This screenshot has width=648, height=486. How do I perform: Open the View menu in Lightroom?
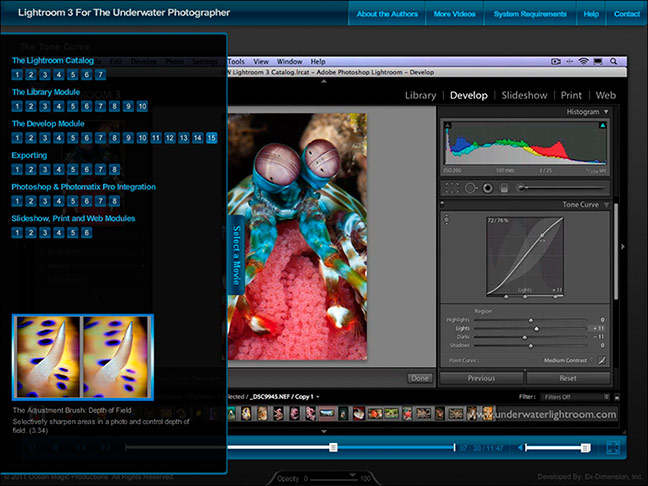pos(261,62)
